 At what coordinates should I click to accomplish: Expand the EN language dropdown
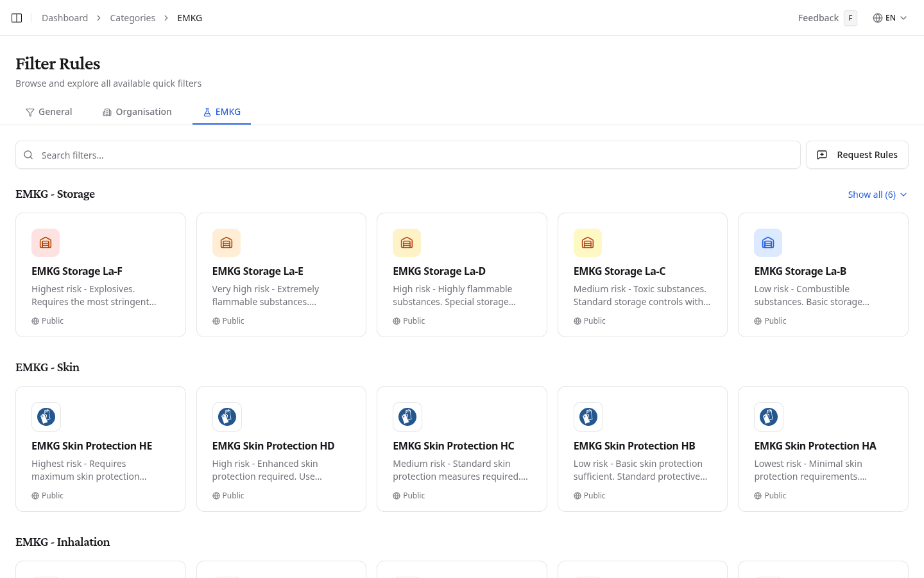pyautogui.click(x=891, y=18)
